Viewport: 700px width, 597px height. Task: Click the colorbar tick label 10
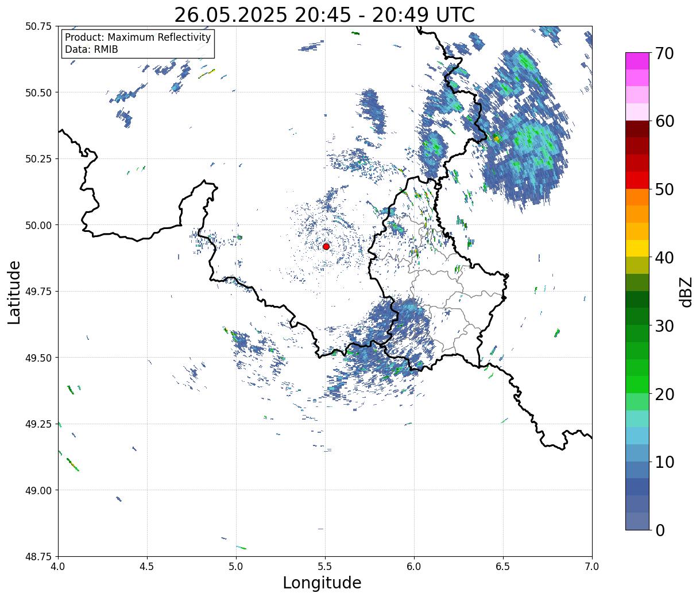coord(664,462)
